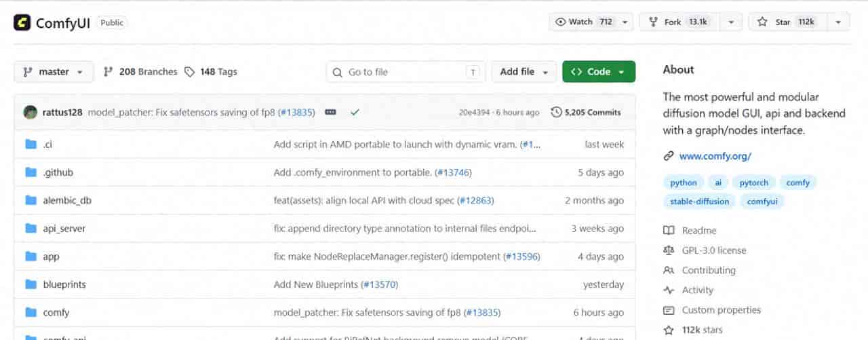
Task: Open the Add file dropdown
Action: click(x=524, y=71)
